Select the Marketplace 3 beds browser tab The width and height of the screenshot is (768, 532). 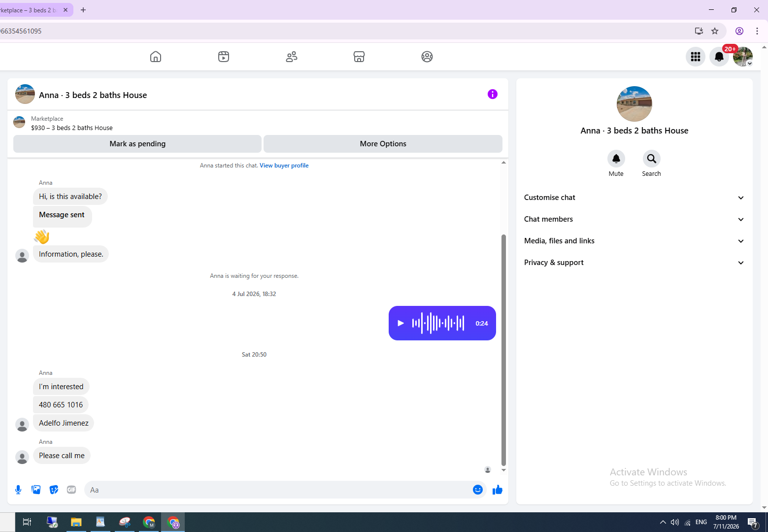[30, 10]
